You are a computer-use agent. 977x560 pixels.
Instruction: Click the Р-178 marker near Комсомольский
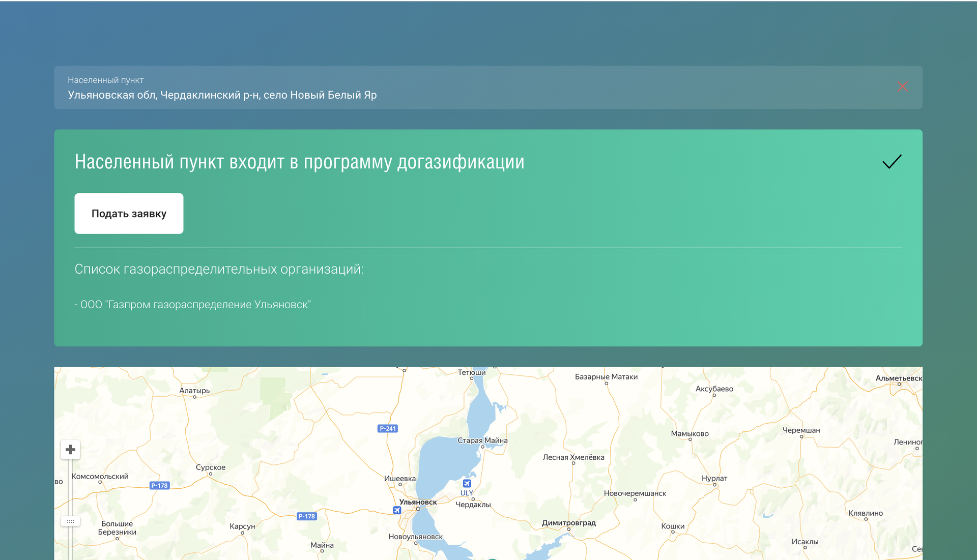coord(159,486)
